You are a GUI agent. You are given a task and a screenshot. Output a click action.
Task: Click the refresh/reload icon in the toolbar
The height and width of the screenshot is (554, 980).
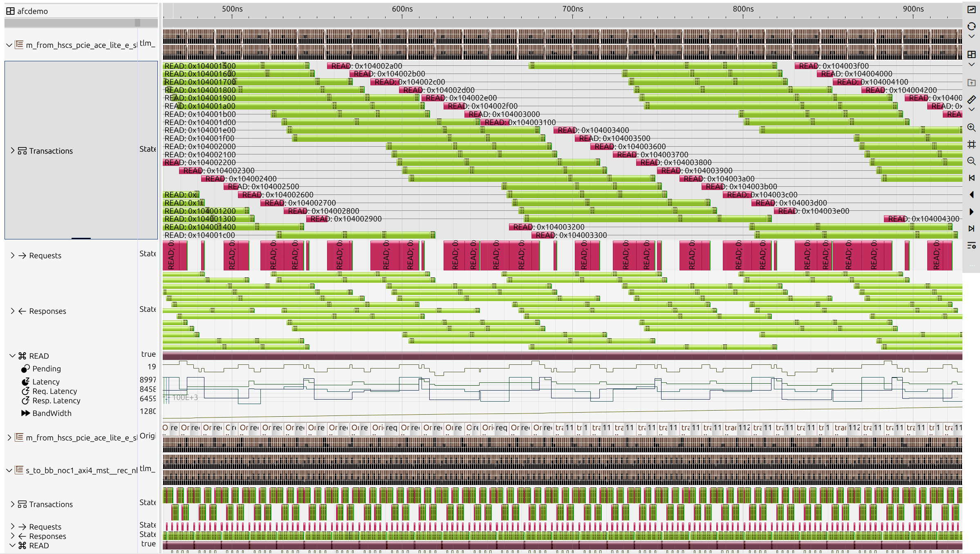pyautogui.click(x=971, y=27)
